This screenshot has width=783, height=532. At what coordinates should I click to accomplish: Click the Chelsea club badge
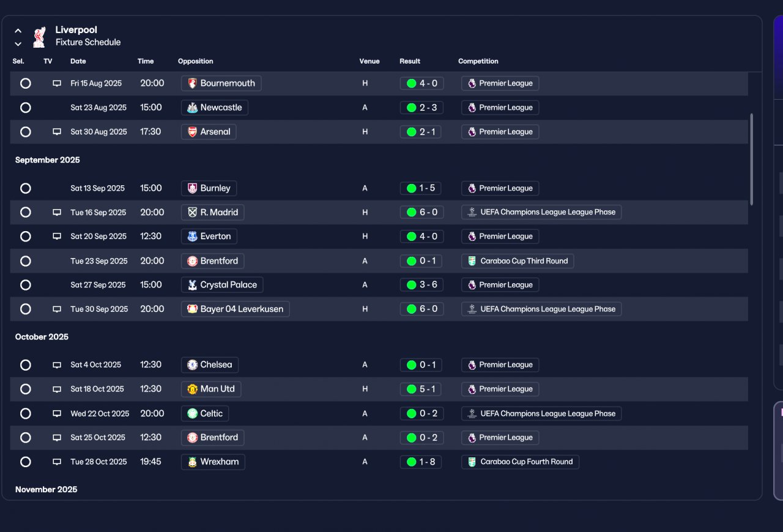pyautogui.click(x=192, y=364)
